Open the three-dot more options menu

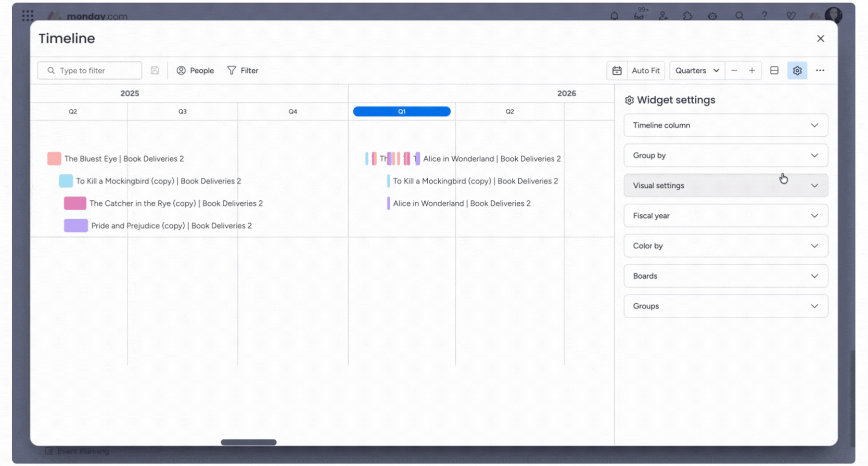coord(820,71)
